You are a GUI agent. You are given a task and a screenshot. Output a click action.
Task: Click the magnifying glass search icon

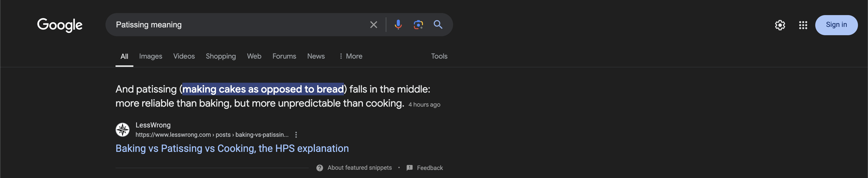(x=438, y=25)
